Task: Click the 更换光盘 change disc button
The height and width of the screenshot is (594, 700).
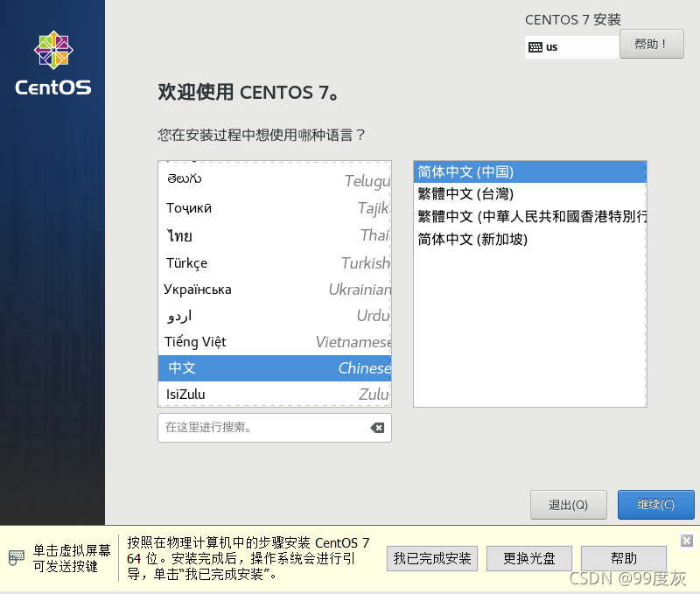Action: click(x=529, y=558)
